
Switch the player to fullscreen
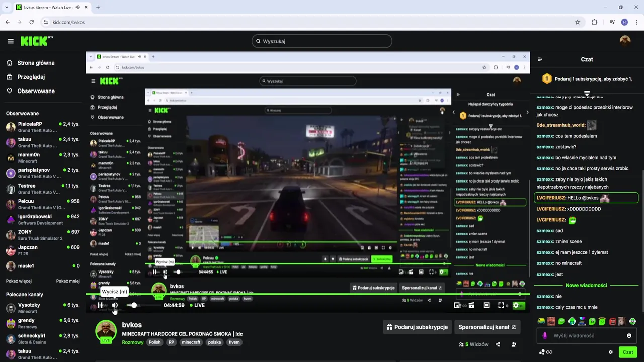click(501, 305)
